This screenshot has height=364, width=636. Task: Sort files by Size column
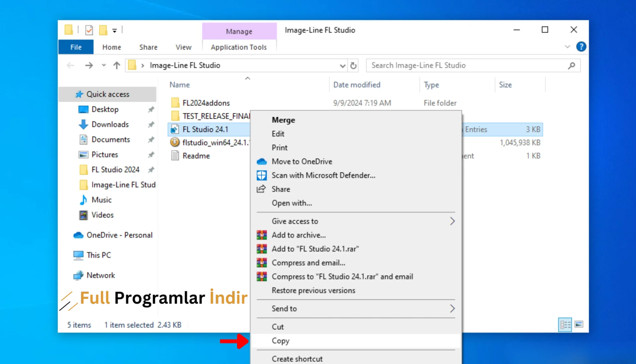505,85
